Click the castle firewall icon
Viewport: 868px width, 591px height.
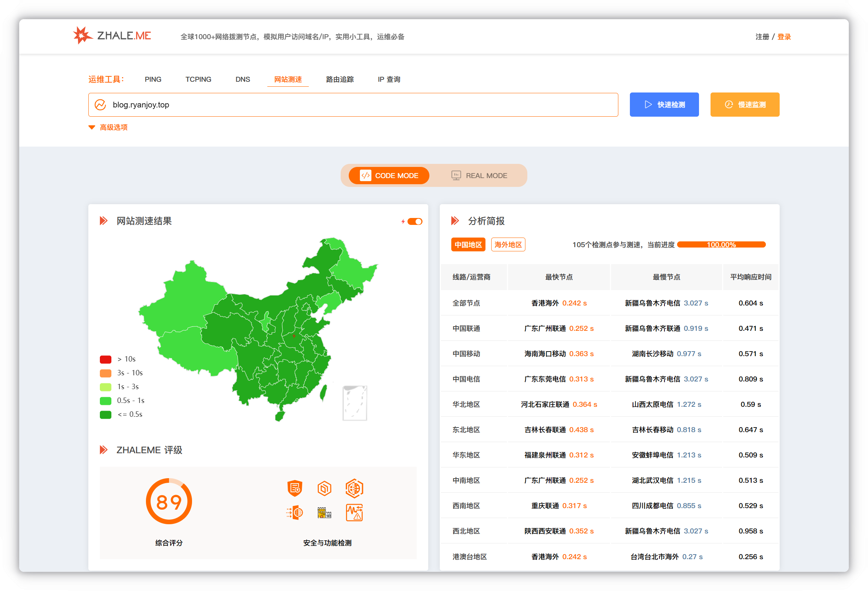(x=325, y=513)
